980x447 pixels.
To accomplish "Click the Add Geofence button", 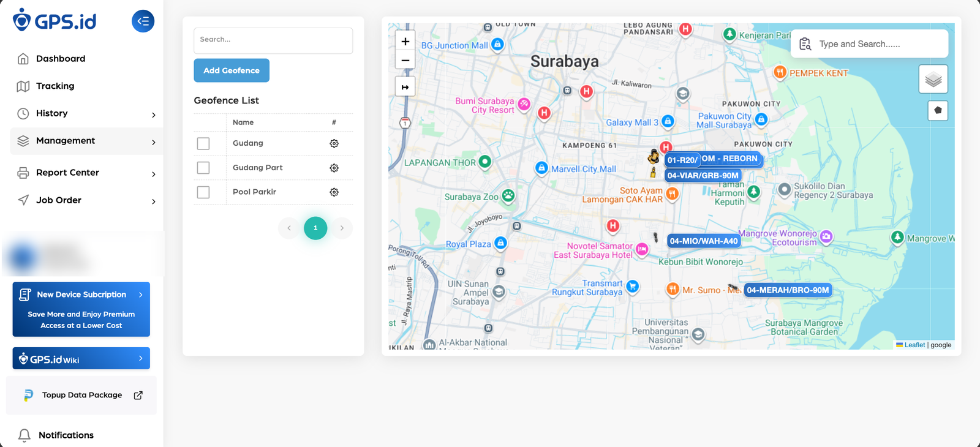I will coord(232,70).
